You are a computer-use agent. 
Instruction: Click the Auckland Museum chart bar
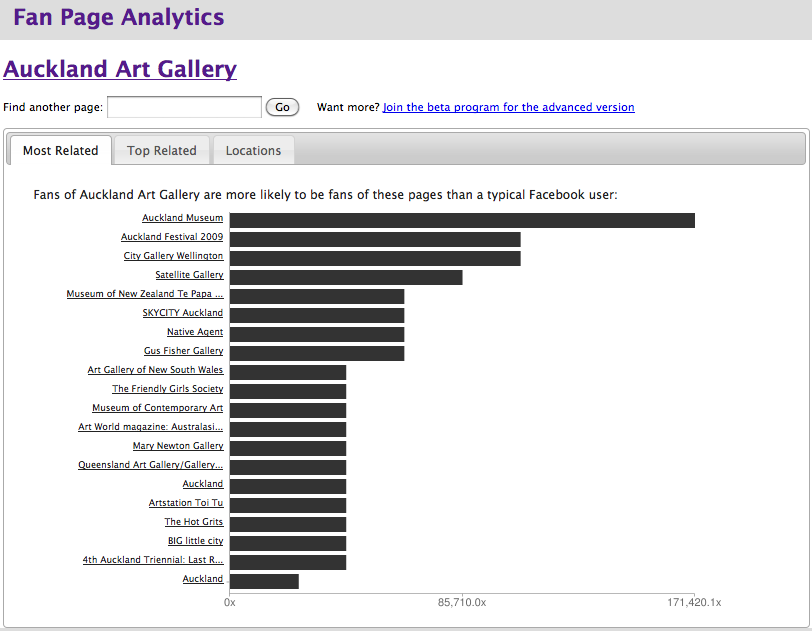[x=461, y=220]
